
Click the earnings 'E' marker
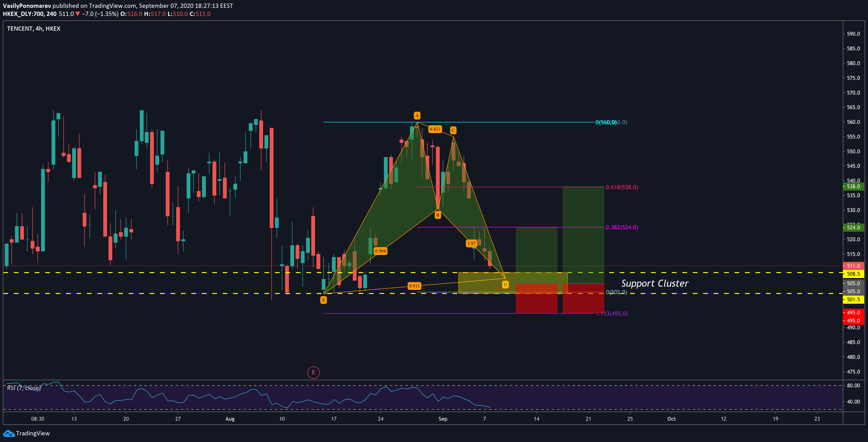point(313,372)
